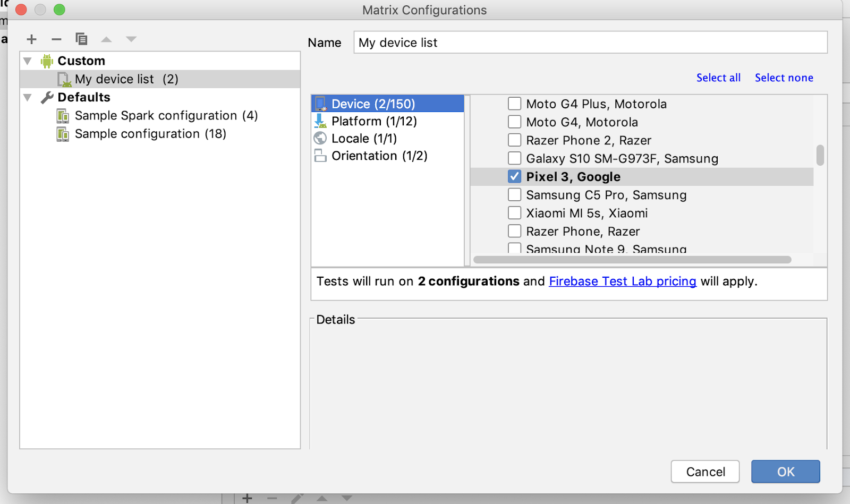The width and height of the screenshot is (850, 504).
Task: Select My device list in tree
Action: click(x=126, y=79)
